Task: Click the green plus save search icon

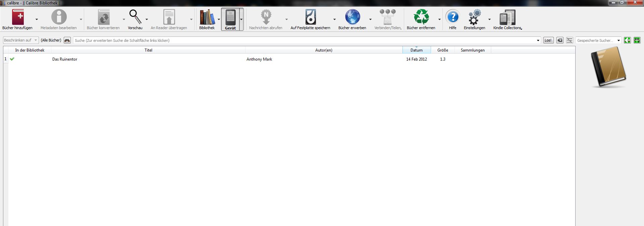Action: click(x=637, y=40)
